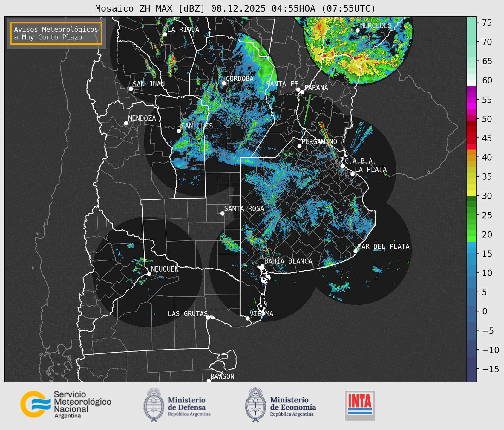Click the Pergamino city marker dot

299,146
